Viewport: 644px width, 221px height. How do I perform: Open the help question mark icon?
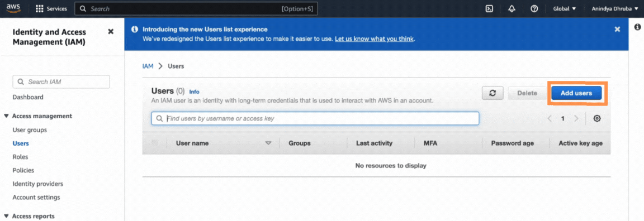coord(534,8)
